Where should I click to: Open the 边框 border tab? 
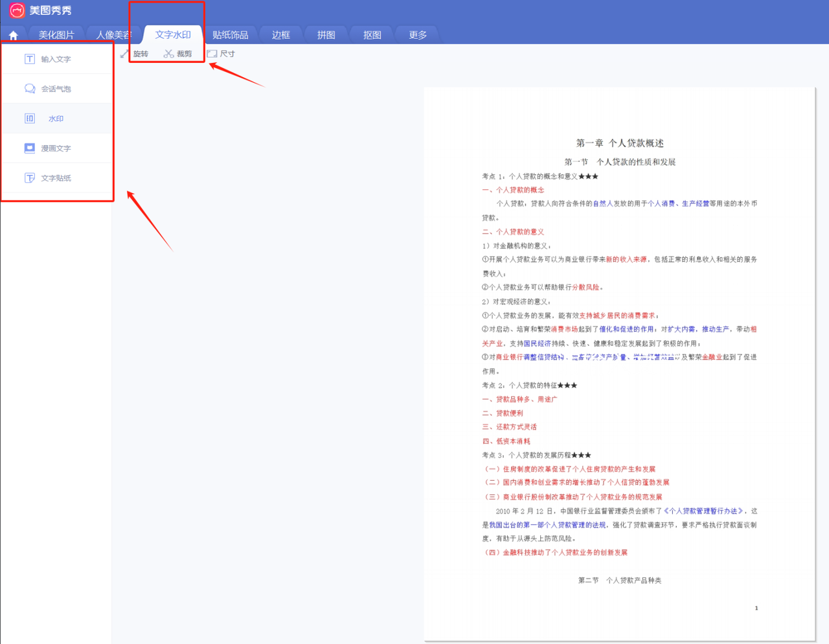281,35
